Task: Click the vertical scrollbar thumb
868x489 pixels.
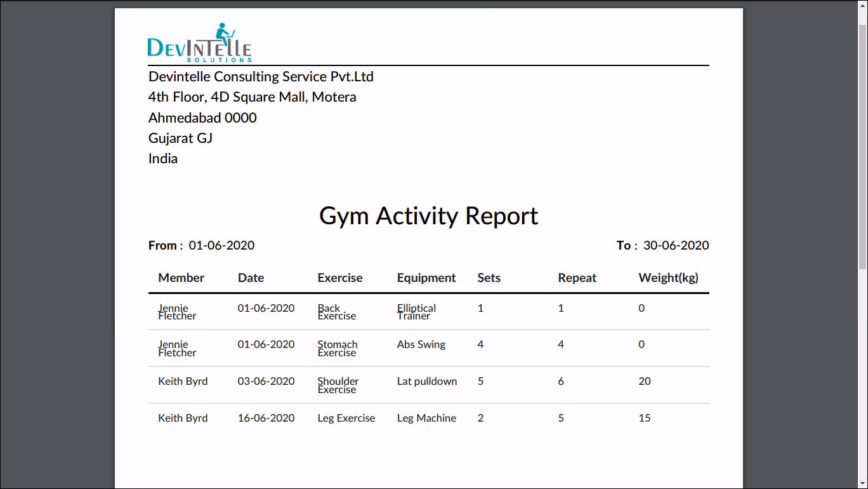Action: click(x=863, y=146)
